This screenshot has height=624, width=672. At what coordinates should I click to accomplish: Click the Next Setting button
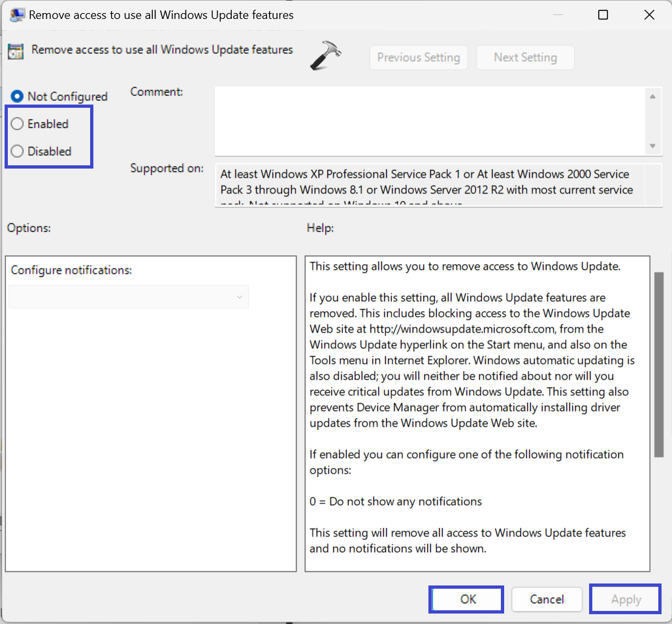tap(525, 57)
